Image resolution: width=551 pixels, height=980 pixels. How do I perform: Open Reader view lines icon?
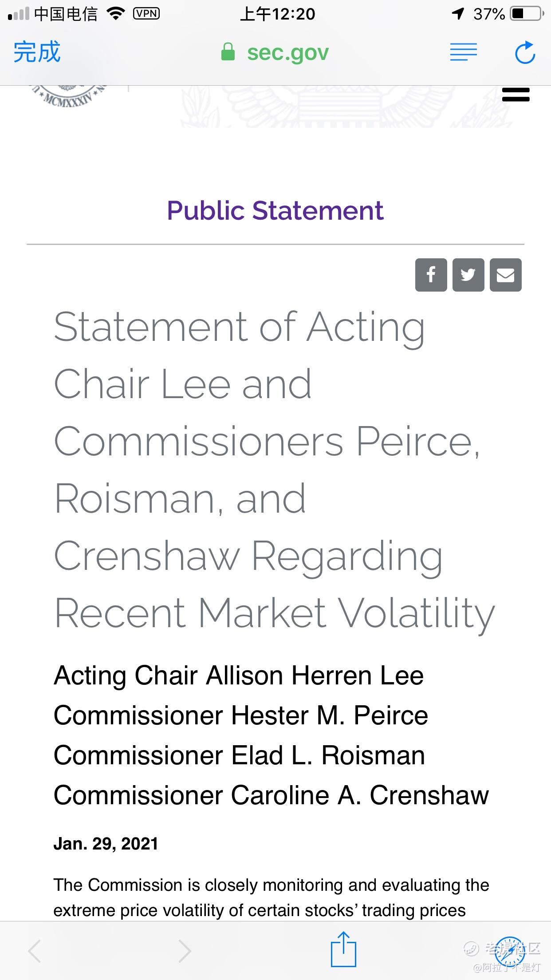pyautogui.click(x=463, y=52)
